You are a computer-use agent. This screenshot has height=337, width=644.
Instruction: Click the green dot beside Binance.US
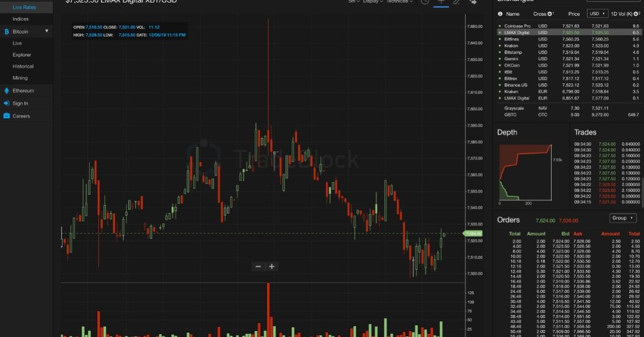[x=500, y=85]
